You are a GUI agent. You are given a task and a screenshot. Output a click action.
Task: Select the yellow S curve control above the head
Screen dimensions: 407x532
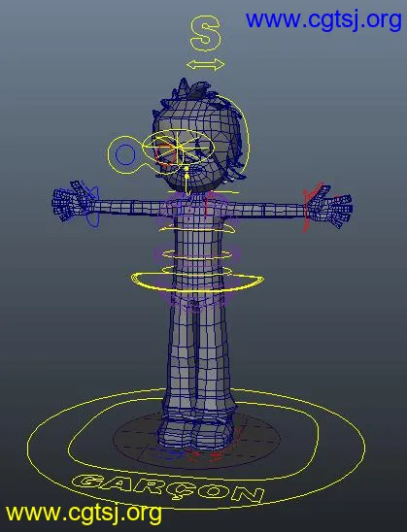pyautogui.click(x=205, y=34)
